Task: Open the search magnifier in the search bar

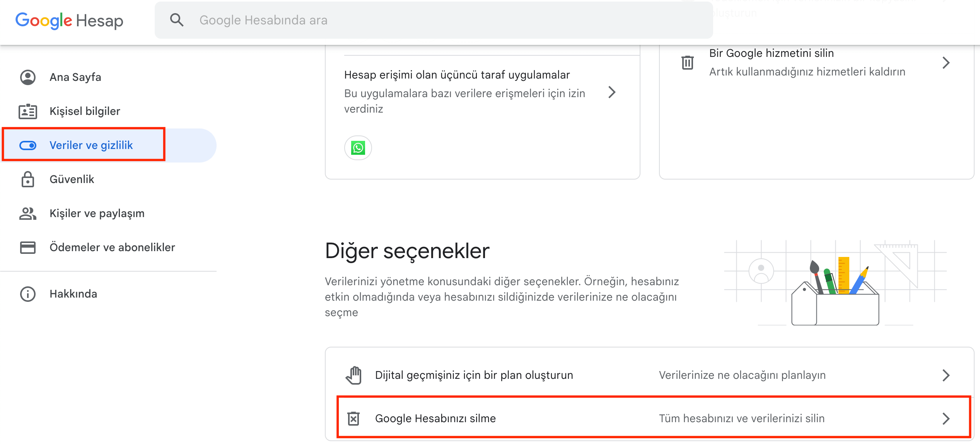Action: tap(177, 20)
